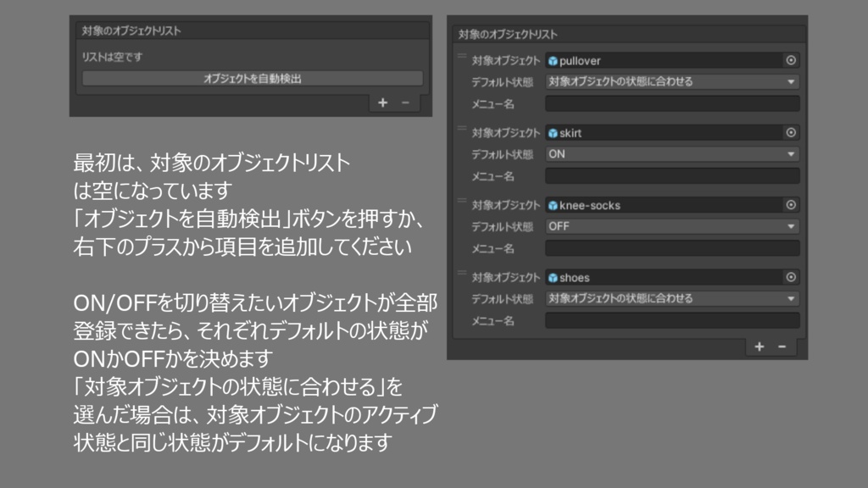Open the デフォルト状態 dropdown for shoes
Image resolution: width=868 pixels, height=488 pixels.
coord(672,297)
